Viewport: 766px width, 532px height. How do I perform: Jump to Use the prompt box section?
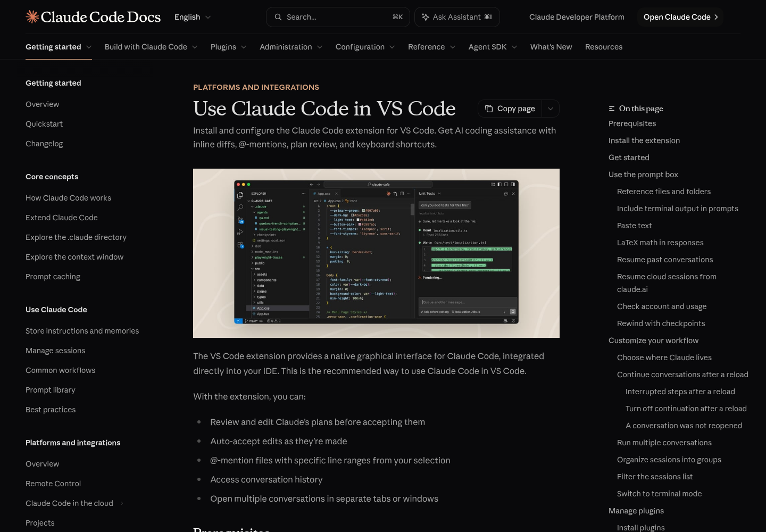[x=643, y=174]
